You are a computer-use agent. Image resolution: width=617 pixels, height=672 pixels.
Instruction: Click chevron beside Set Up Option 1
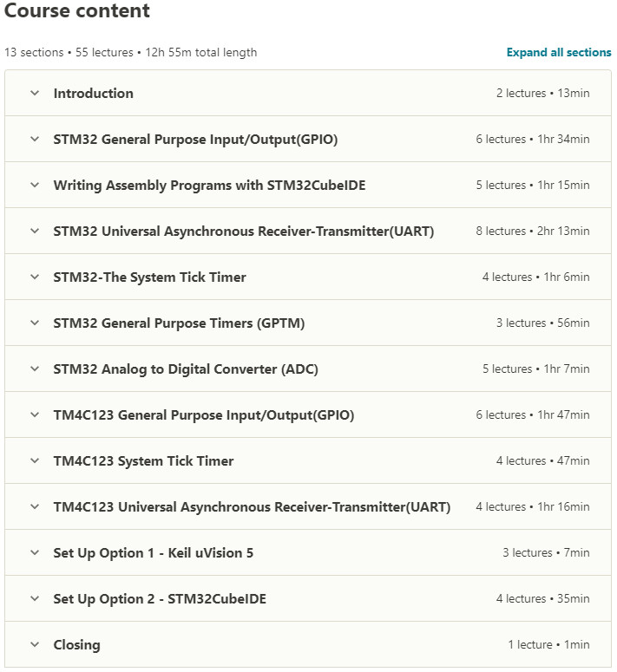[x=35, y=553]
